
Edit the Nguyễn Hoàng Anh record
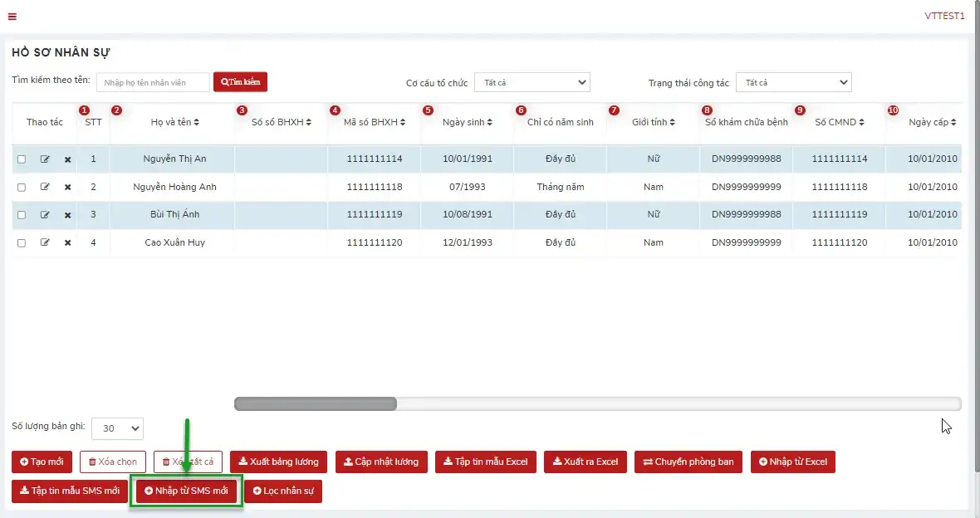pyautogui.click(x=45, y=187)
